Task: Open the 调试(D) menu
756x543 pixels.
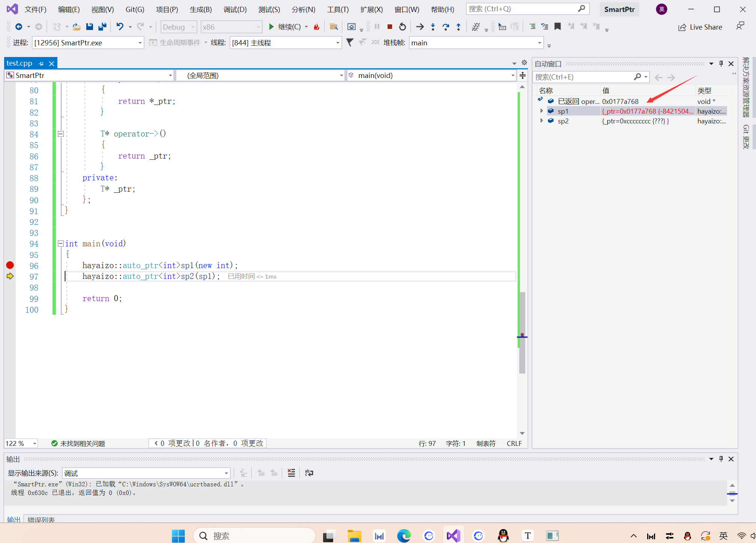Action: click(x=235, y=9)
